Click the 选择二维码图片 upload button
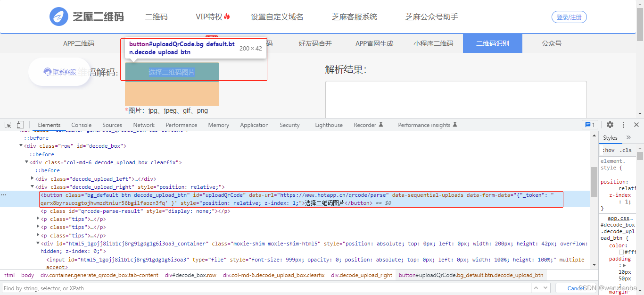 point(172,71)
